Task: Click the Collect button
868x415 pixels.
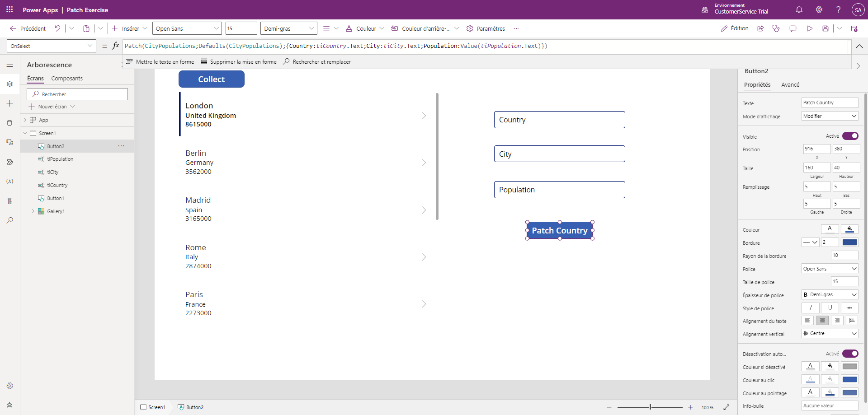Action: 212,79
